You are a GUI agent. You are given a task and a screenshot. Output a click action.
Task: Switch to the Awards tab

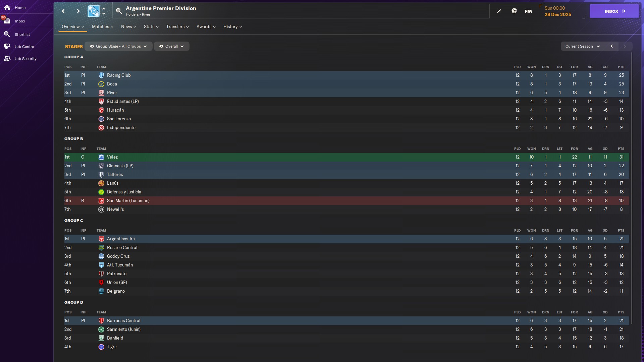[206, 27]
